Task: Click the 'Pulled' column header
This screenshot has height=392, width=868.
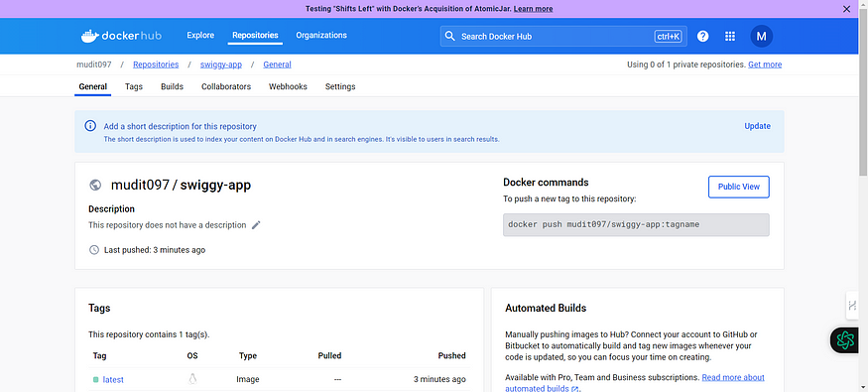Action: point(330,355)
